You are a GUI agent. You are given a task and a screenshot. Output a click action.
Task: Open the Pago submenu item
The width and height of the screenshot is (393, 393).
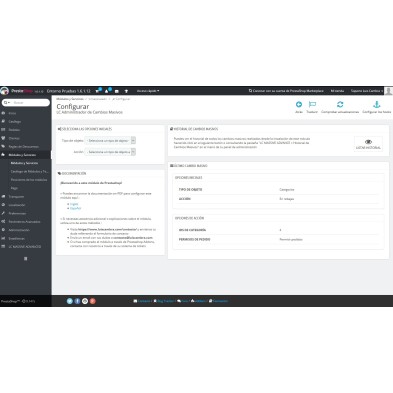[14, 188]
